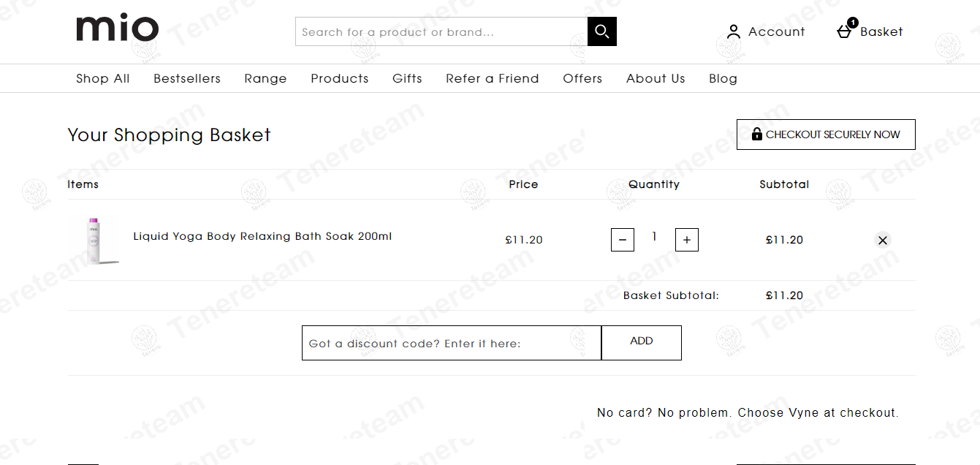The height and width of the screenshot is (465, 980).
Task: Open the Shop All menu
Action: point(103,78)
